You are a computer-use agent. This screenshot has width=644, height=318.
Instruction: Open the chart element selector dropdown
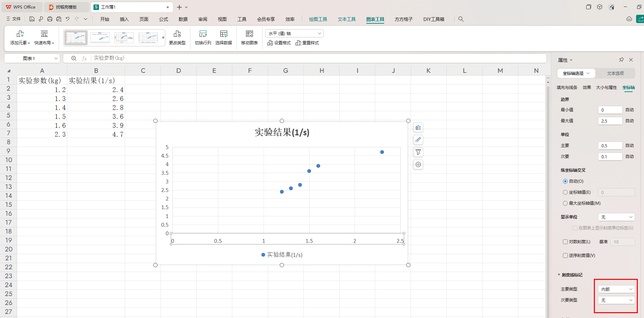295,33
